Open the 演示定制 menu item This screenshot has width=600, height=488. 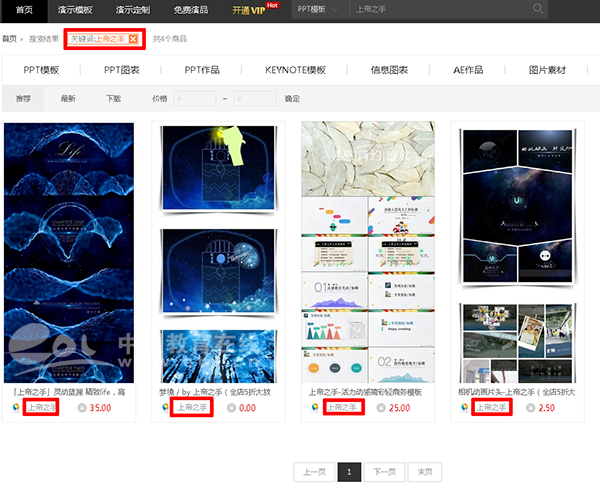(133, 9)
